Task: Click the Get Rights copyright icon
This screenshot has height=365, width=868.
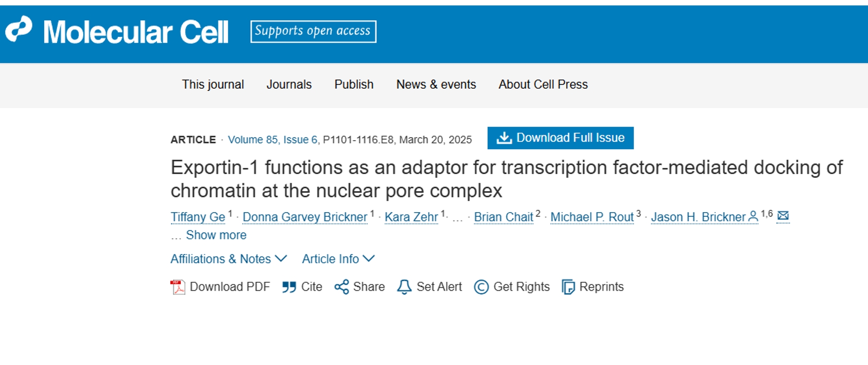Action: click(x=481, y=287)
